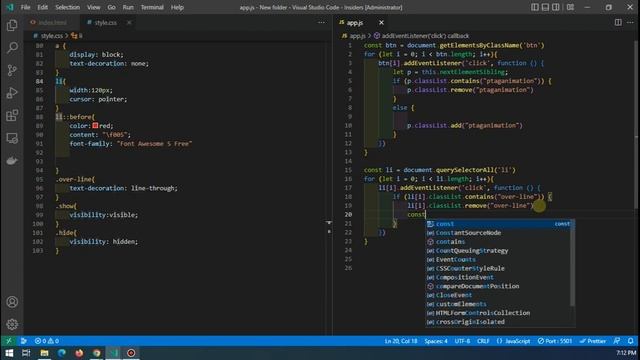Open the Explorer view in activity bar

click(x=12, y=25)
